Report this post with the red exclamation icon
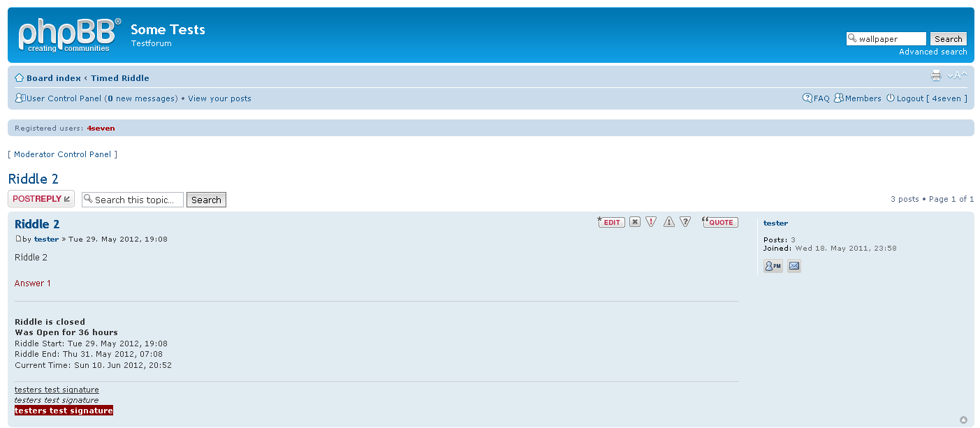Image resolution: width=980 pixels, height=428 pixels. coord(651,222)
